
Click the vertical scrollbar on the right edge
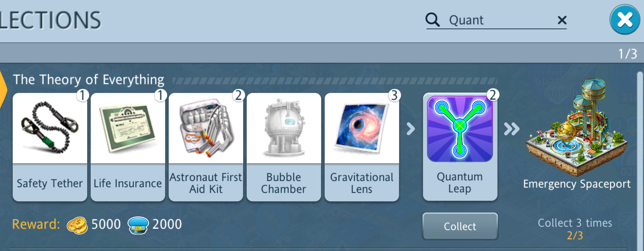click(640, 161)
